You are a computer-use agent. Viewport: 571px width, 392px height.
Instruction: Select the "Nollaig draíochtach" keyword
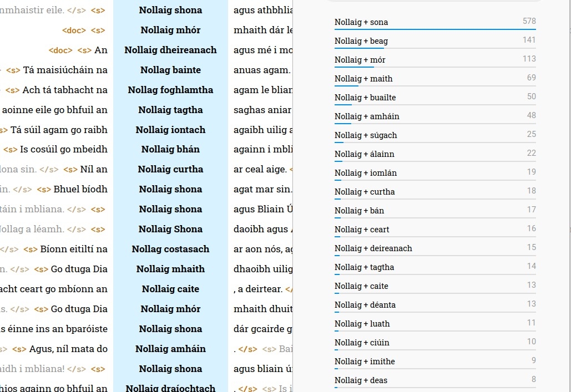(x=170, y=388)
